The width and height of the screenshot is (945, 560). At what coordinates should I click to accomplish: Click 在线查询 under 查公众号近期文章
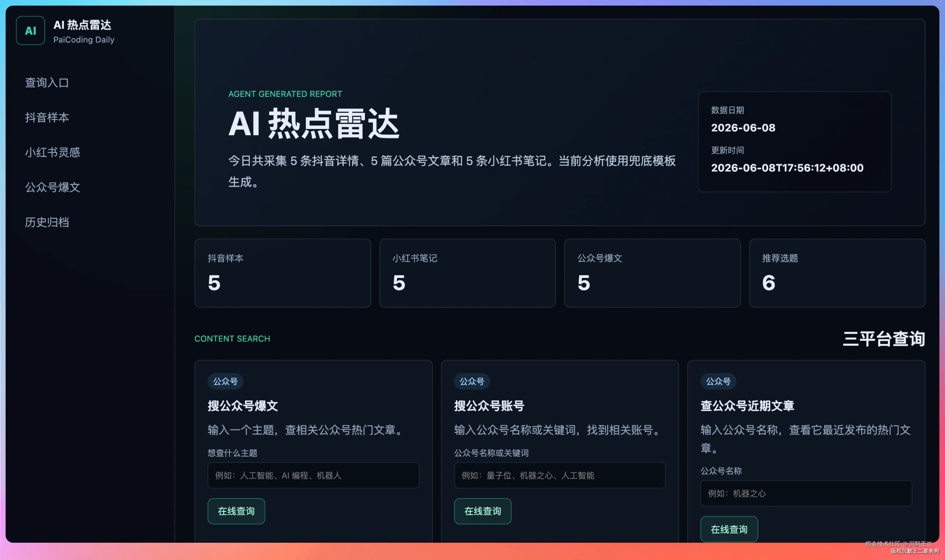point(729,529)
